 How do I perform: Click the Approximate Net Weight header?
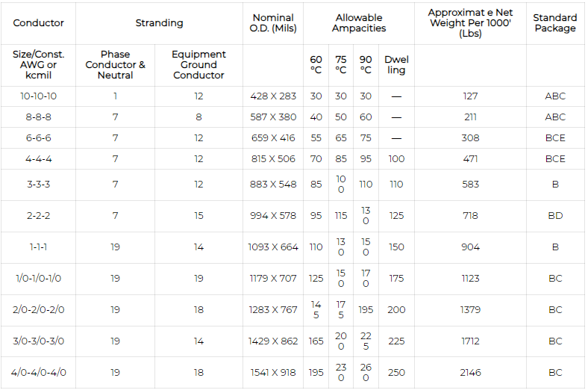pyautogui.click(x=470, y=23)
